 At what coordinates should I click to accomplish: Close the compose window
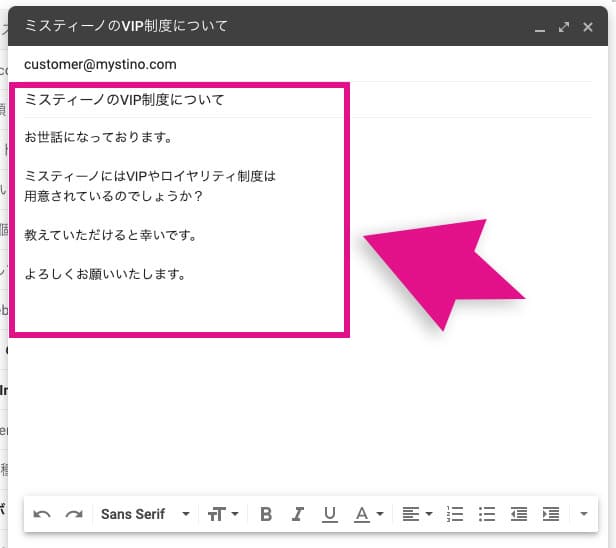pyautogui.click(x=588, y=27)
